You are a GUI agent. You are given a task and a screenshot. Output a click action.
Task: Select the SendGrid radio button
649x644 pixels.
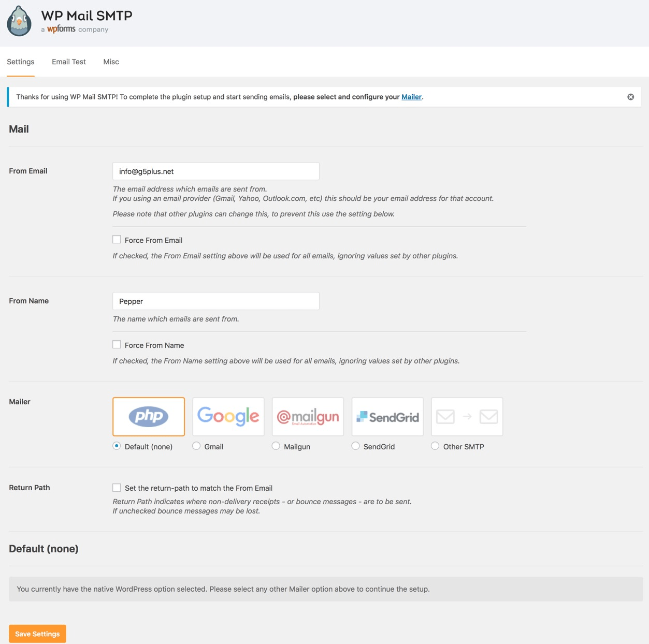(356, 446)
